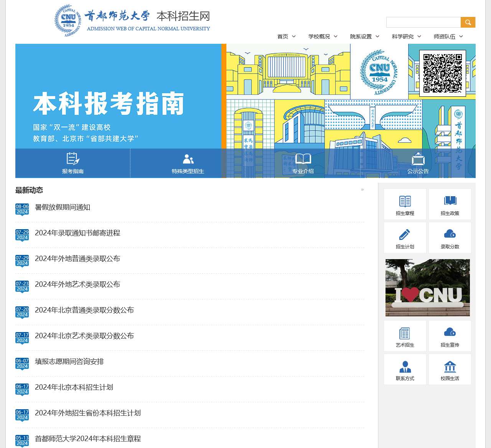Click the search input field
Screen dimensions: 491x448
click(x=423, y=22)
